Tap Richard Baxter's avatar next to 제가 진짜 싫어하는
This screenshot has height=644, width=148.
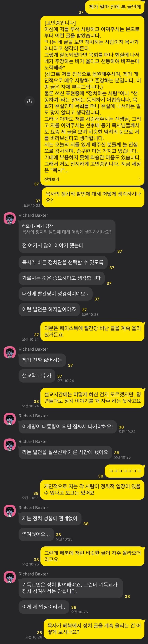[10, 352]
